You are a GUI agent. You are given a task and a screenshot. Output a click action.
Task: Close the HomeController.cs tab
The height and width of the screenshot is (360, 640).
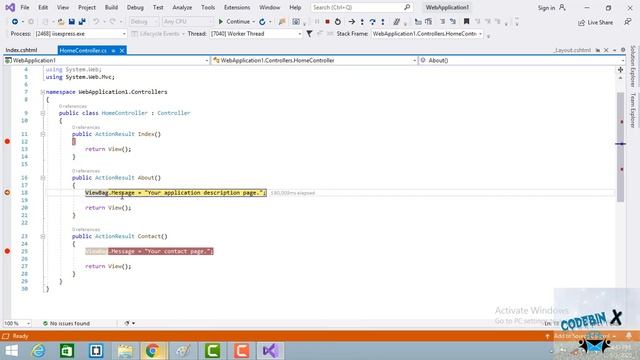[122, 51]
